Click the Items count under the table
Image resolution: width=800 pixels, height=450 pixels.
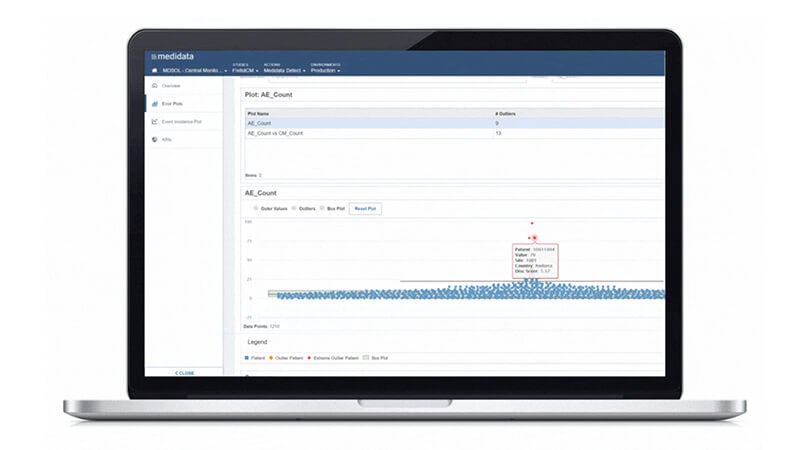point(253,175)
